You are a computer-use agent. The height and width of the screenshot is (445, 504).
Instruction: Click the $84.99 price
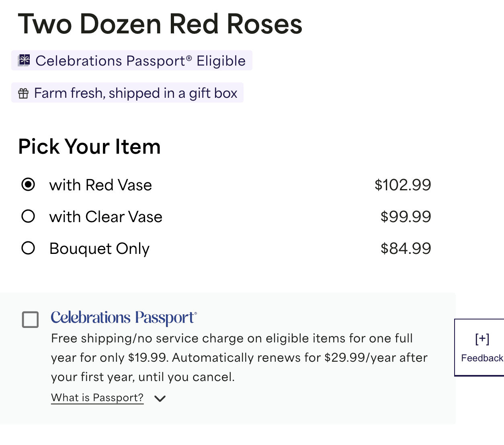click(x=406, y=249)
